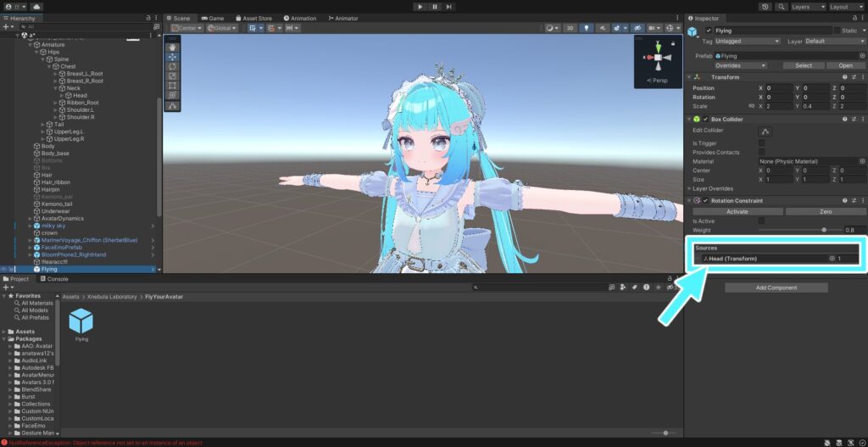The image size is (868, 447).
Task: Select the Rect tool in scene view
Action: (x=173, y=86)
